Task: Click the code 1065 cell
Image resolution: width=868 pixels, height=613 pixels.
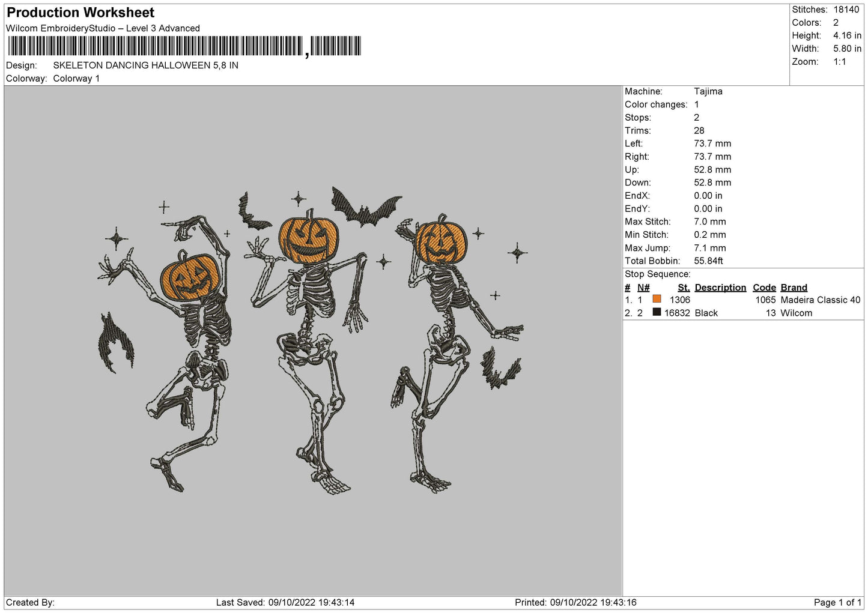Action: coord(765,300)
